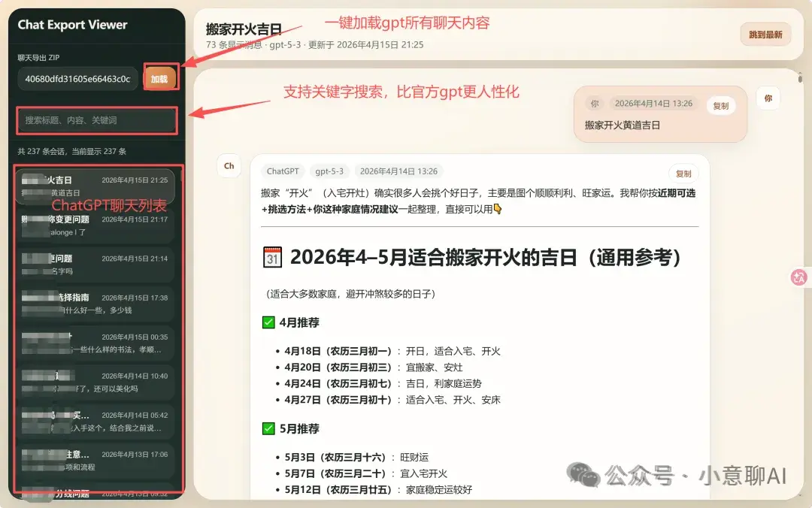Click the ChatGPT sender tag
This screenshot has width=812, height=508.
(x=283, y=171)
